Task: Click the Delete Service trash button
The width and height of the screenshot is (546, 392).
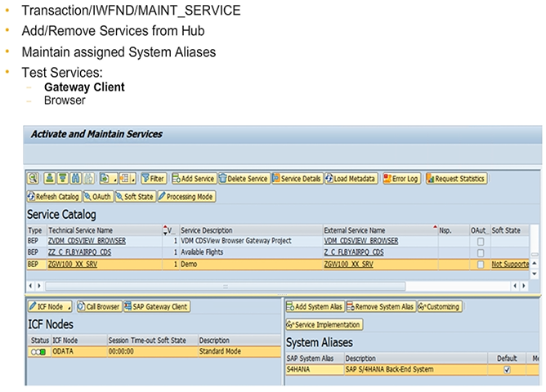Action: pos(244,179)
